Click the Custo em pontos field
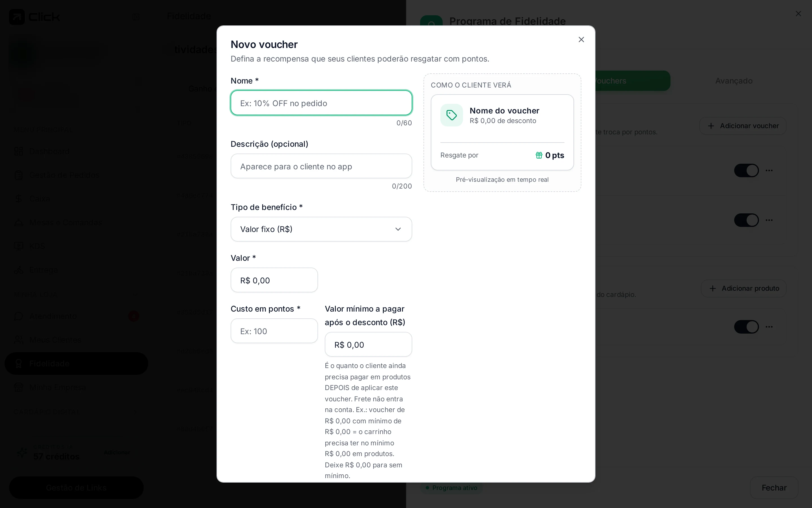 coord(274,331)
